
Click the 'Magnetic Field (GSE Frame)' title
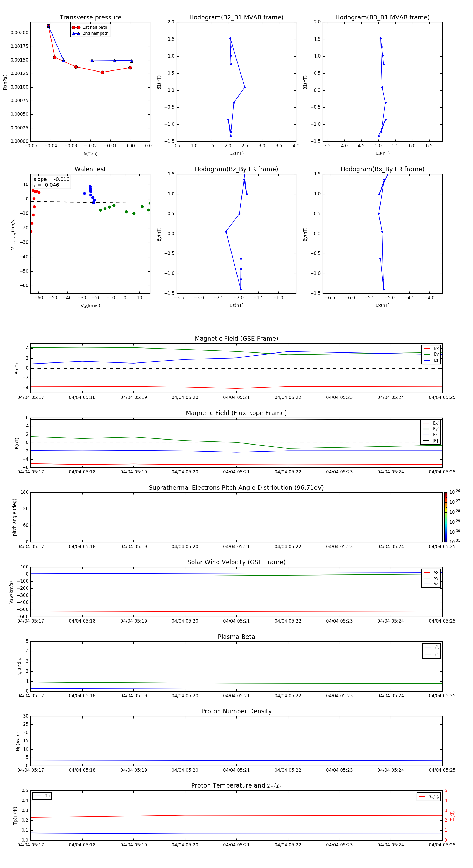tap(236, 339)
